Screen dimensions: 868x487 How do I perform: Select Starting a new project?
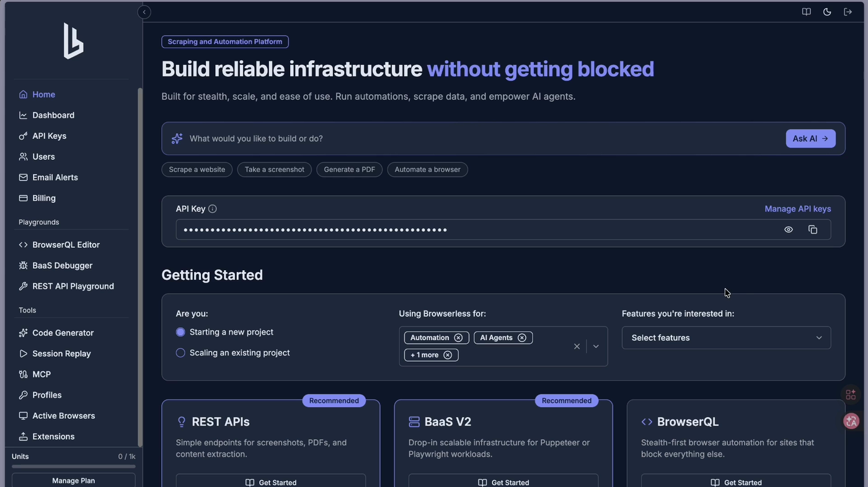tap(180, 332)
